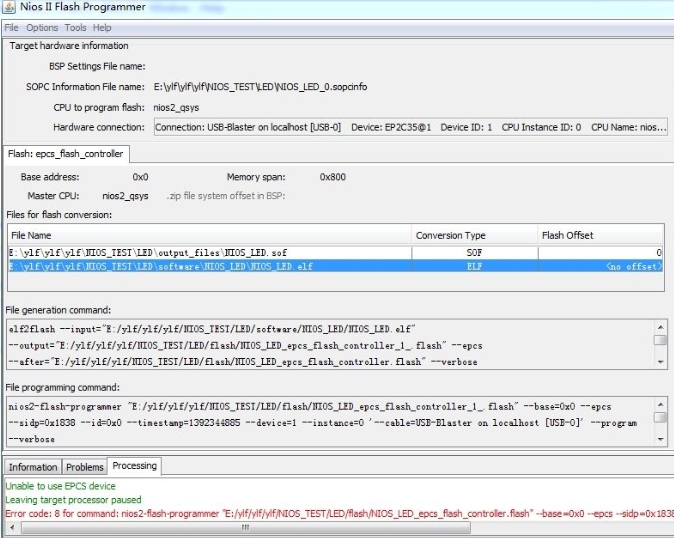Click the 'BSP Settings File name:' label
Image resolution: width=674 pixels, height=538 pixels.
[x=97, y=66]
